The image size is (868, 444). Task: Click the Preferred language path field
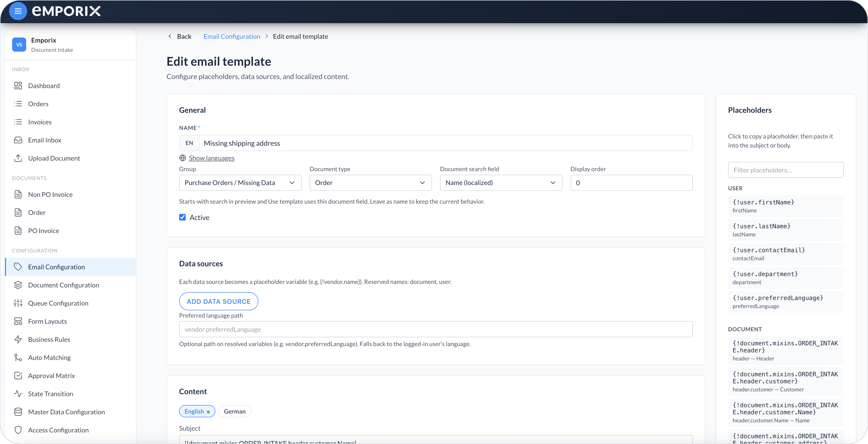coord(436,329)
